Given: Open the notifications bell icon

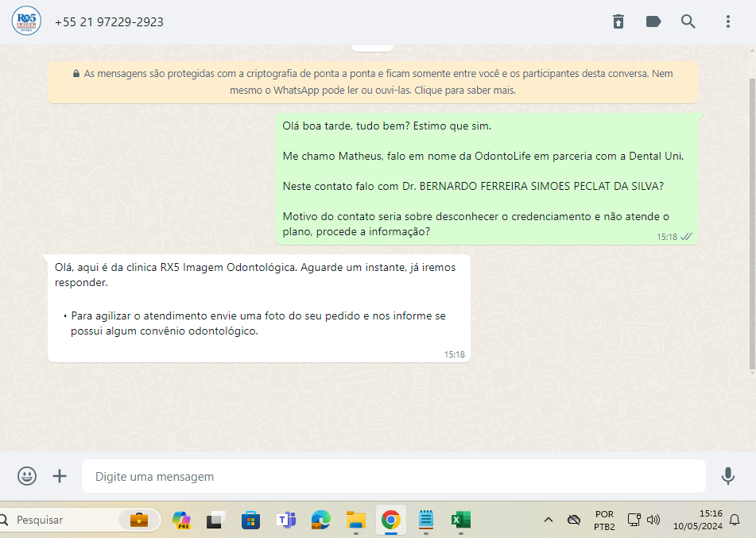Looking at the screenshot, I should pos(735,520).
